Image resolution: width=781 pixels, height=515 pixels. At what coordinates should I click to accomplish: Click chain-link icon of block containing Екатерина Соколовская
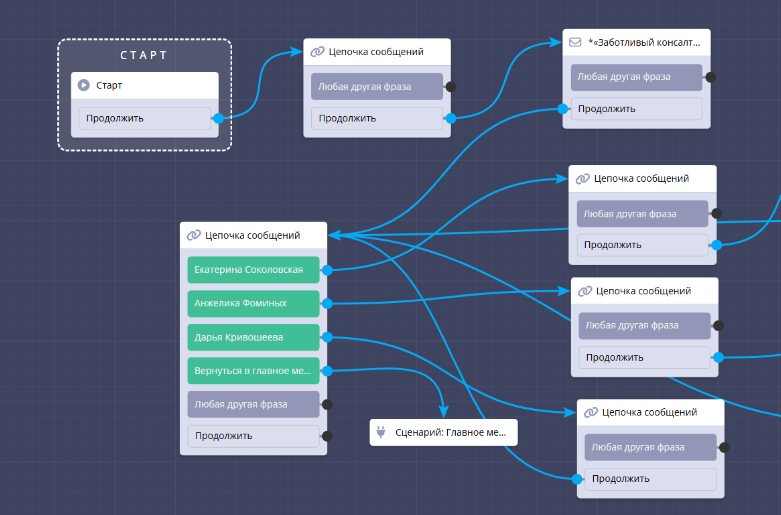coord(193,236)
